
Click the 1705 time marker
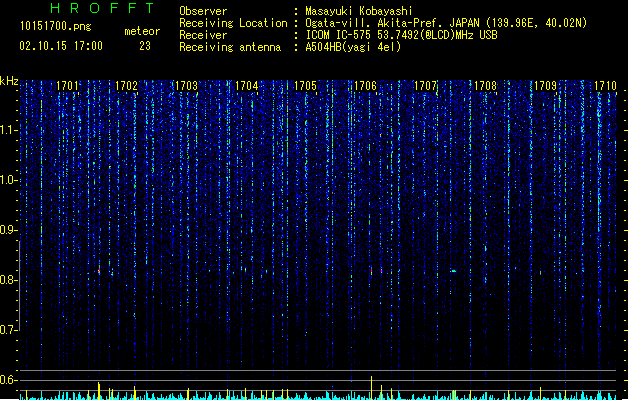click(306, 86)
